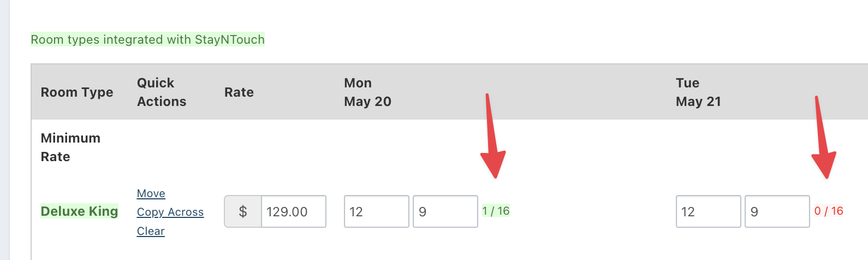868x260 pixels.
Task: Click the Quick Actions column header
Action: pos(162,92)
